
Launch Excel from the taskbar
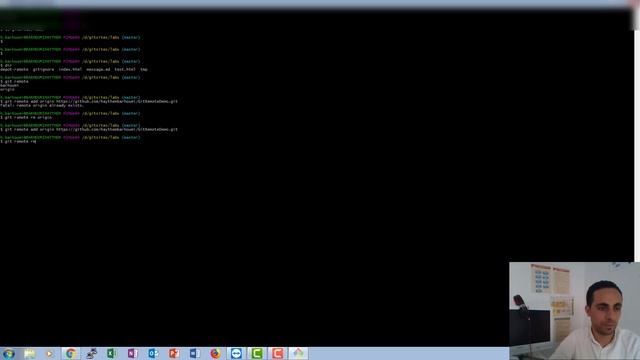(x=111, y=353)
